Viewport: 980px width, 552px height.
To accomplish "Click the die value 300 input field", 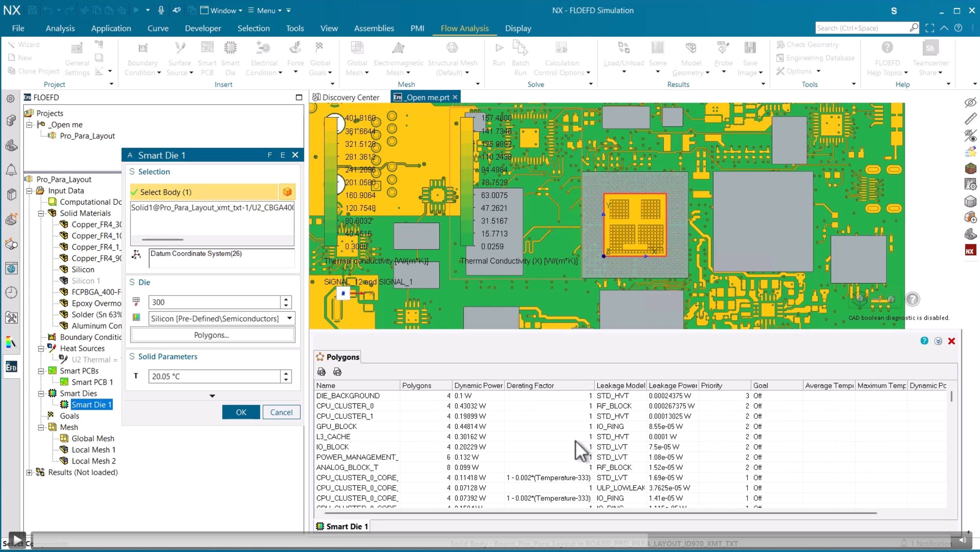I will click(x=214, y=302).
